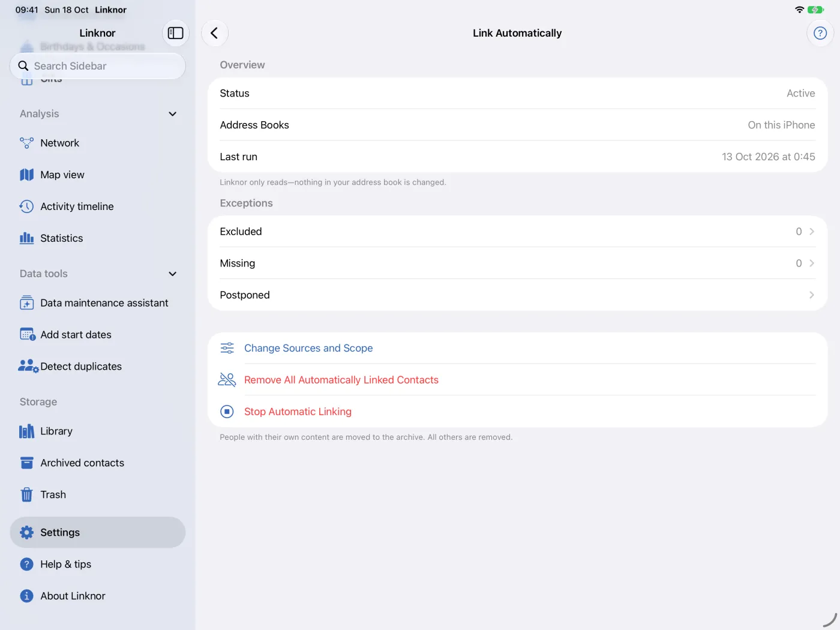Collapse the Data tools section
The image size is (840, 630).
[x=173, y=274]
